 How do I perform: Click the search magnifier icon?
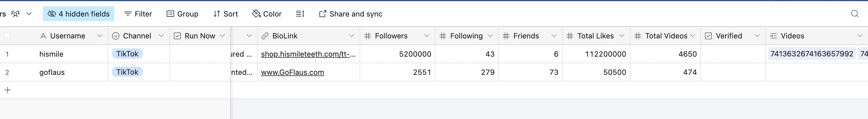[x=855, y=14]
